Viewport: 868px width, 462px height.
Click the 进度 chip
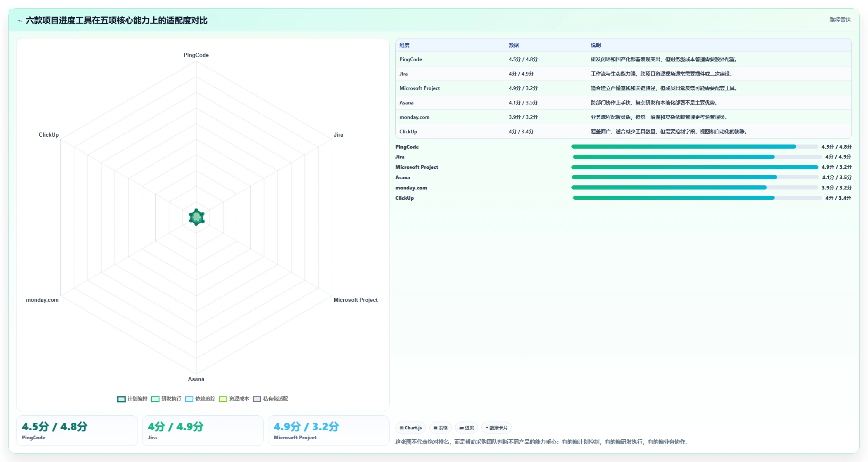pos(466,428)
